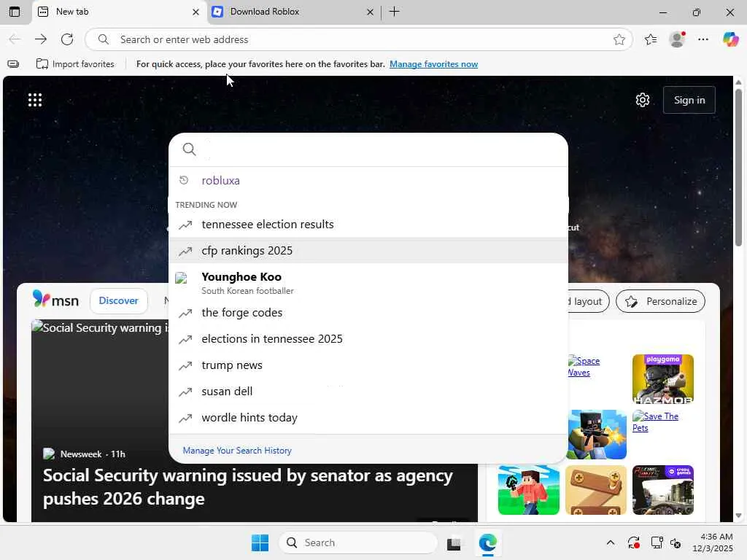The width and height of the screenshot is (747, 560).
Task: Click the Personalize button
Action: tap(660, 301)
